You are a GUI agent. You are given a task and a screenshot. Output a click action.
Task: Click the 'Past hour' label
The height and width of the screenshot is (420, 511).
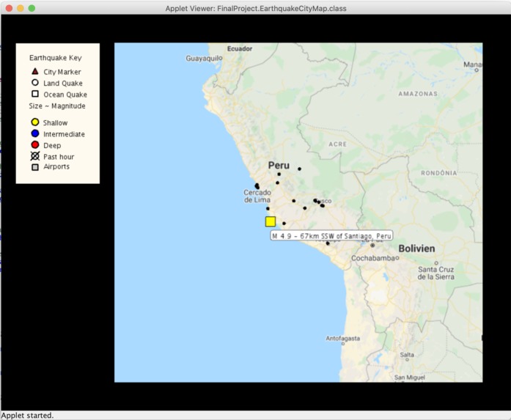59,157
